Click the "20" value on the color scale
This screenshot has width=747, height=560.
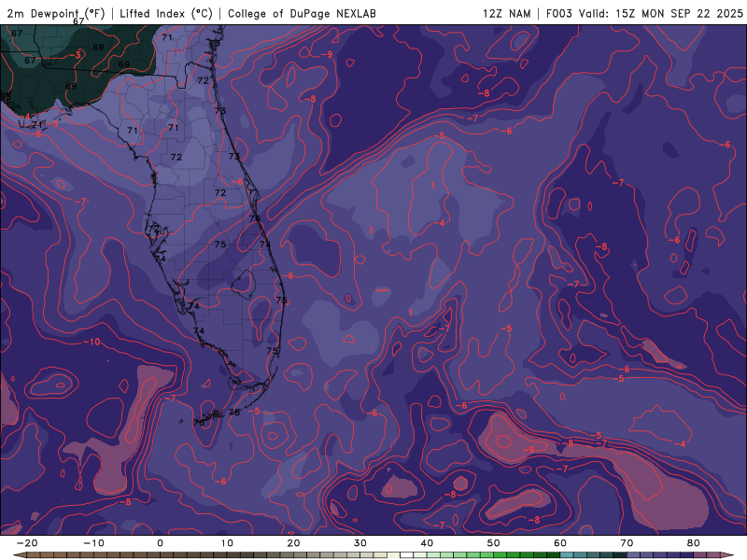click(x=293, y=543)
